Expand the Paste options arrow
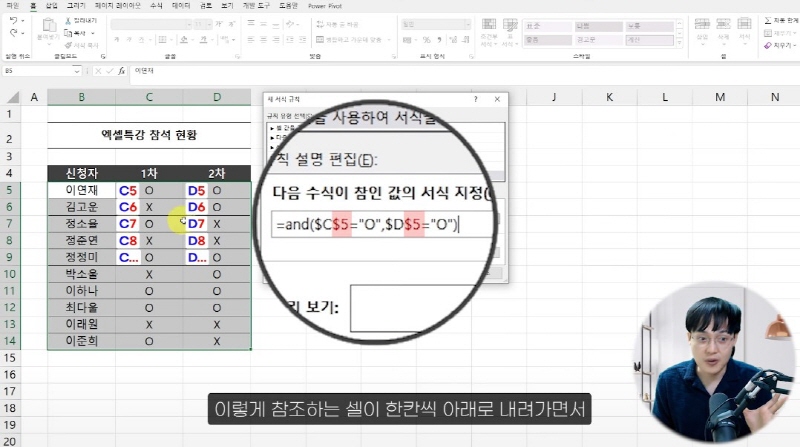This screenshot has height=447, width=800. [x=48, y=45]
